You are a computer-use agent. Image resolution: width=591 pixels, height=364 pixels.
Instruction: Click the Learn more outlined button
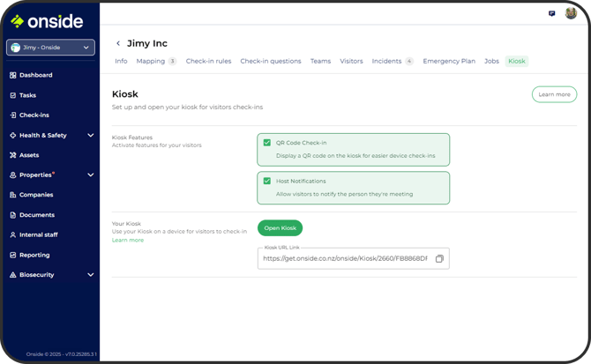pos(554,94)
